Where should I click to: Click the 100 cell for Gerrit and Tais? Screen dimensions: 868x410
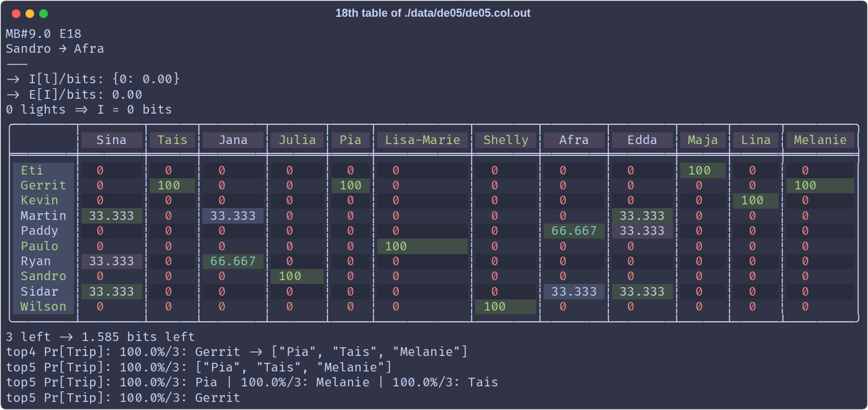173,185
